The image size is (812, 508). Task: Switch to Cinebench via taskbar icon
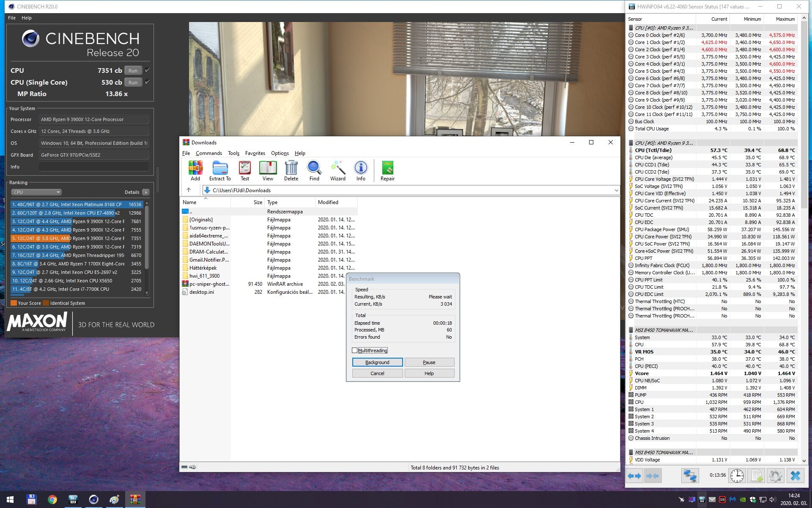93,500
